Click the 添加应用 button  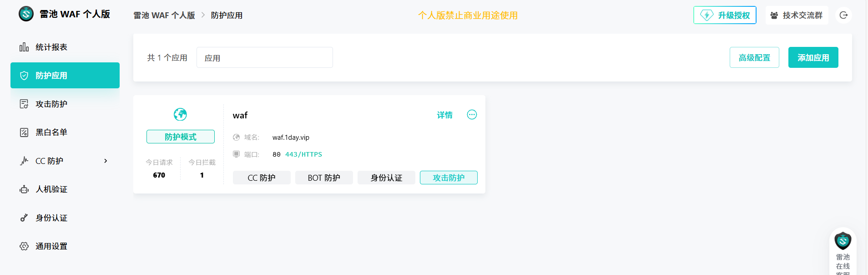tap(813, 57)
